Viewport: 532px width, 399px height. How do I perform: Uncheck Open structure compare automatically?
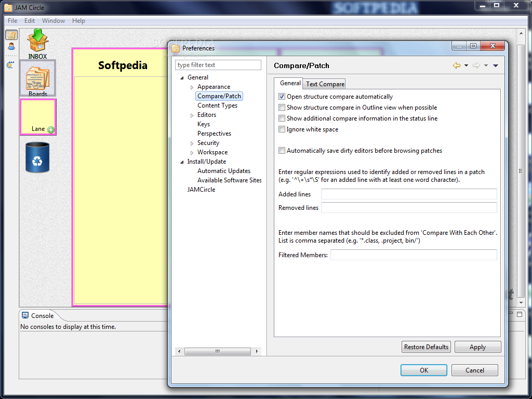coord(282,97)
